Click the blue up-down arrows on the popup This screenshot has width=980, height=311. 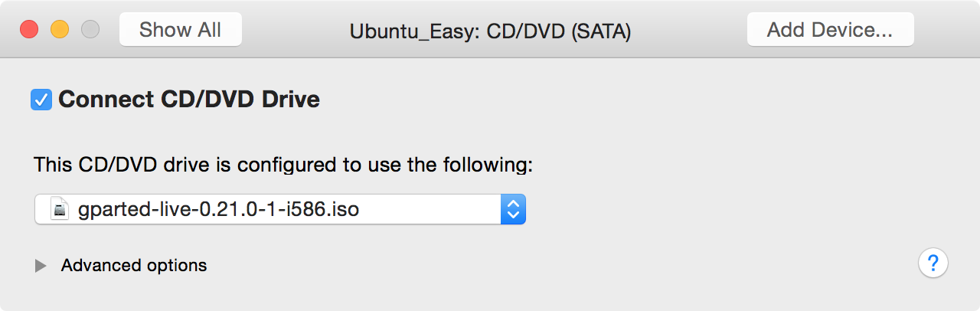pyautogui.click(x=513, y=209)
